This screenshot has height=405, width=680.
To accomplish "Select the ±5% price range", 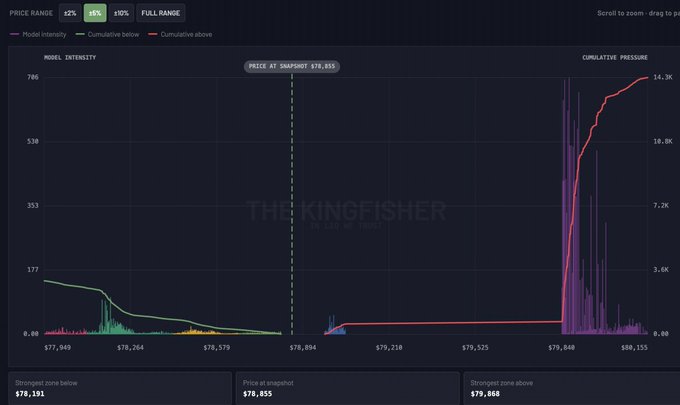I will (x=95, y=13).
